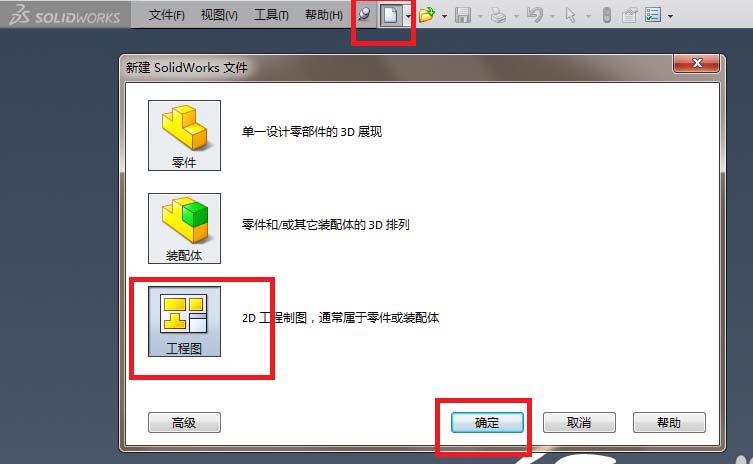Screen dimensions: 753x464
Task: Expand the dropdown arrow next to New
Action: tap(408, 16)
